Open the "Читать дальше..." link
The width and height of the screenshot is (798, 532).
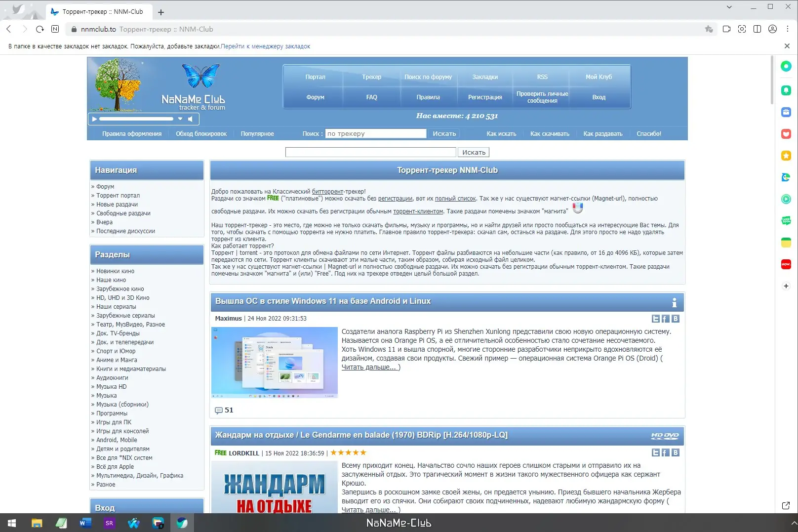coord(369,367)
